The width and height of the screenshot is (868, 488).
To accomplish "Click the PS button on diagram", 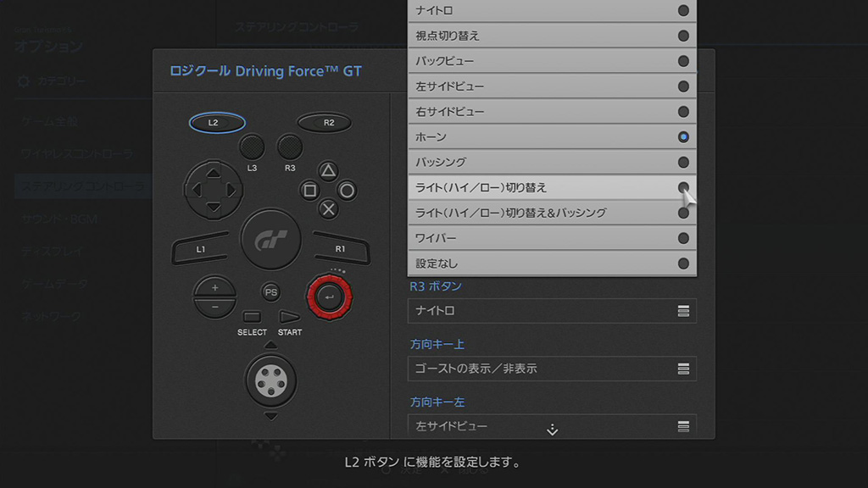I will (270, 292).
